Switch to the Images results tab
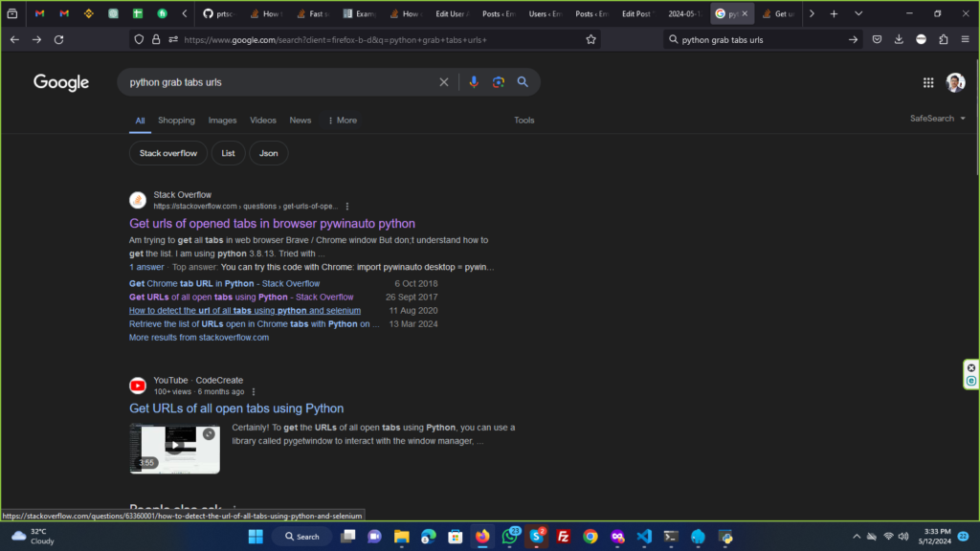 222,121
